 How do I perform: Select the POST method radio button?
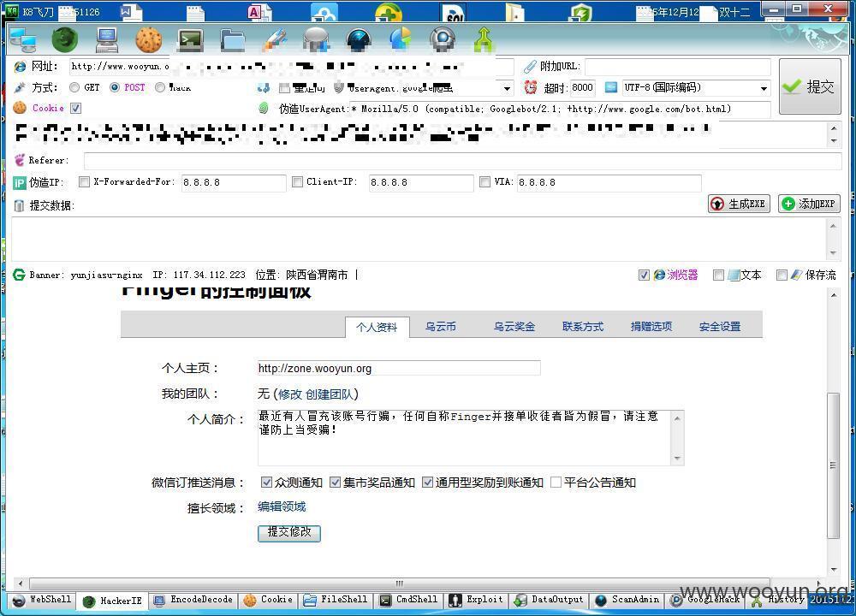point(115,87)
